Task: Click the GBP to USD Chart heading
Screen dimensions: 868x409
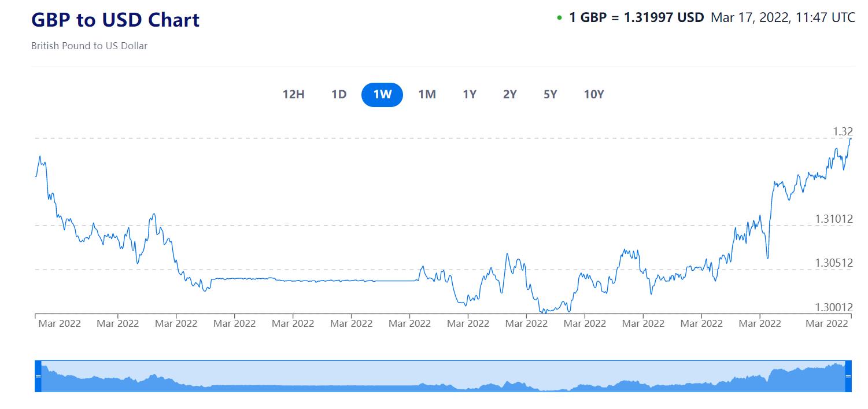Action: 115,20
